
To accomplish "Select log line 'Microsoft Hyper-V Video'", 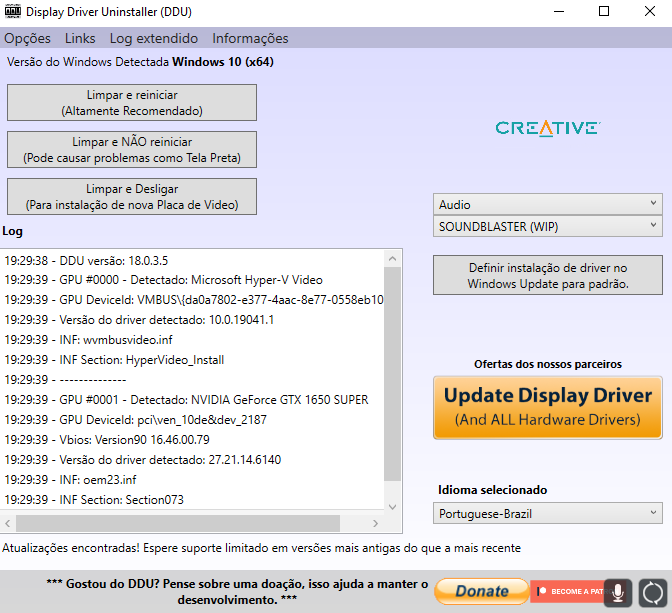I will [163, 280].
